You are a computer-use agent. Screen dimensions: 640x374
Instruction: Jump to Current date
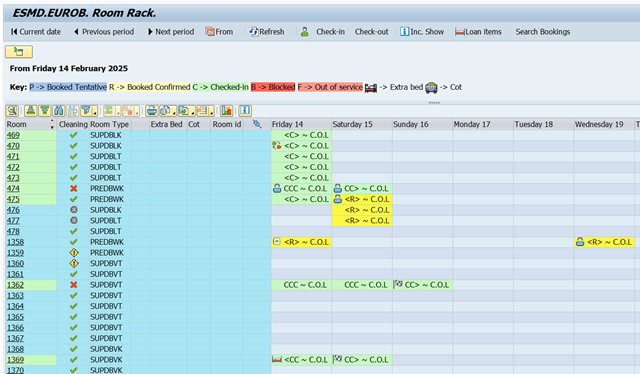(36, 32)
